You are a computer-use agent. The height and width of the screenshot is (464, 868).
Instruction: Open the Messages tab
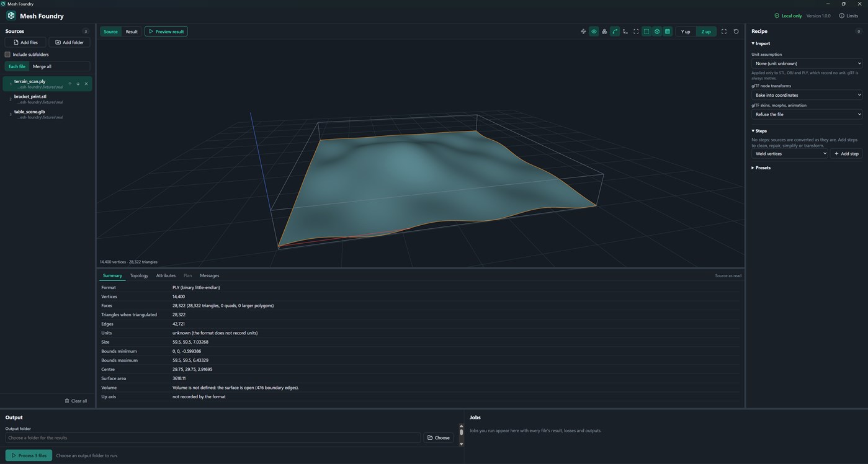point(209,275)
